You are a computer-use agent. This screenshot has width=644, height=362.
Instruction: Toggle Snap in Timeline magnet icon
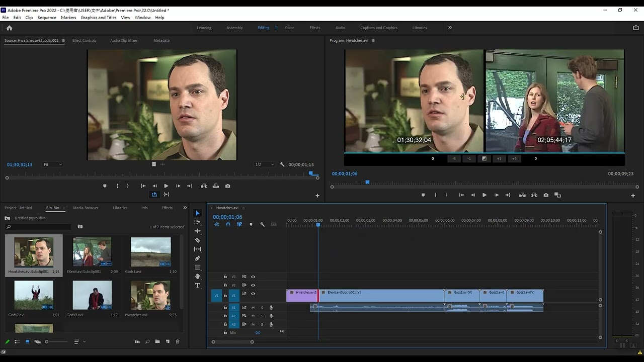click(x=228, y=224)
